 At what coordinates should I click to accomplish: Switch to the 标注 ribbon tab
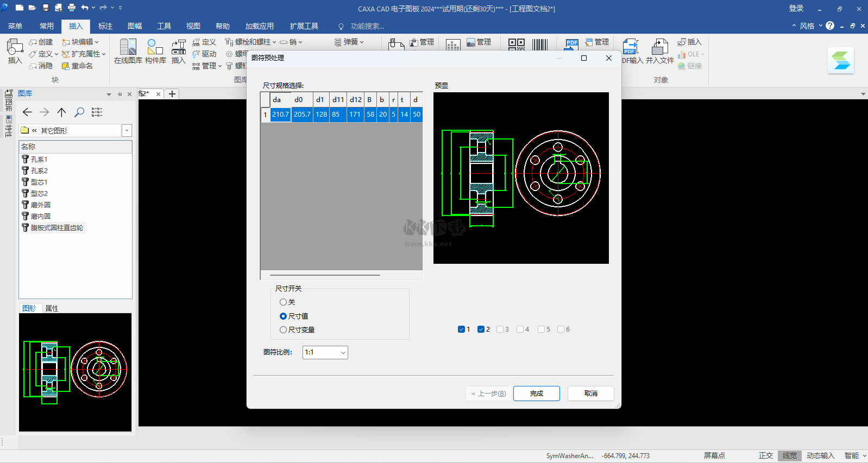tap(105, 26)
